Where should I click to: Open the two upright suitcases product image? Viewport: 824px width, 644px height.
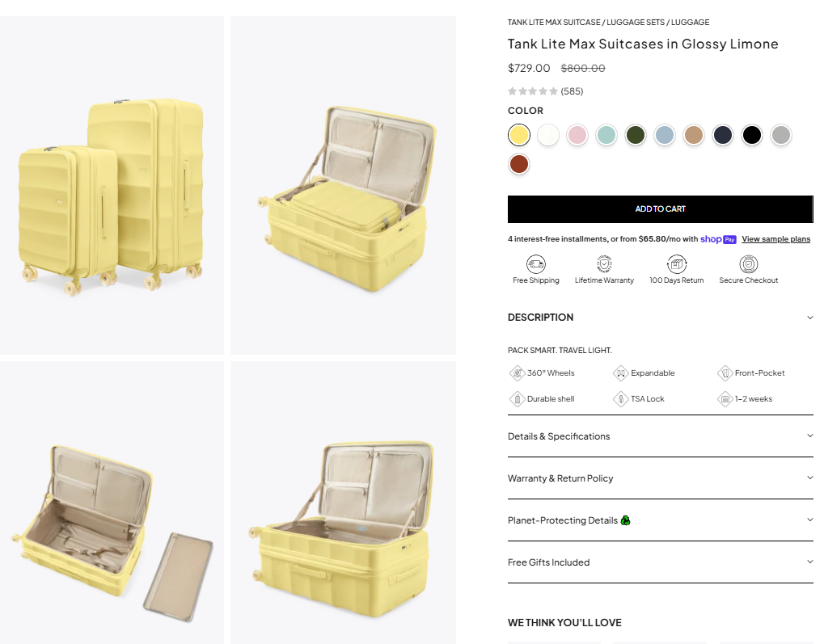[112, 185]
